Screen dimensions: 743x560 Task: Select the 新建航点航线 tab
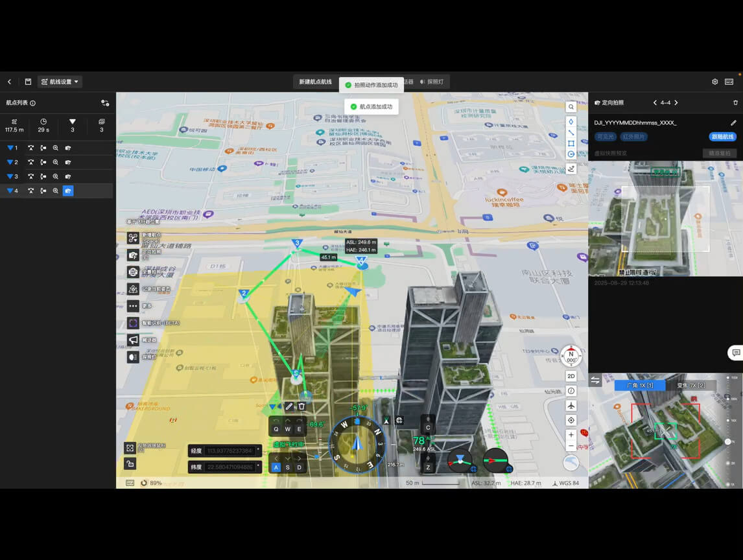click(x=315, y=82)
